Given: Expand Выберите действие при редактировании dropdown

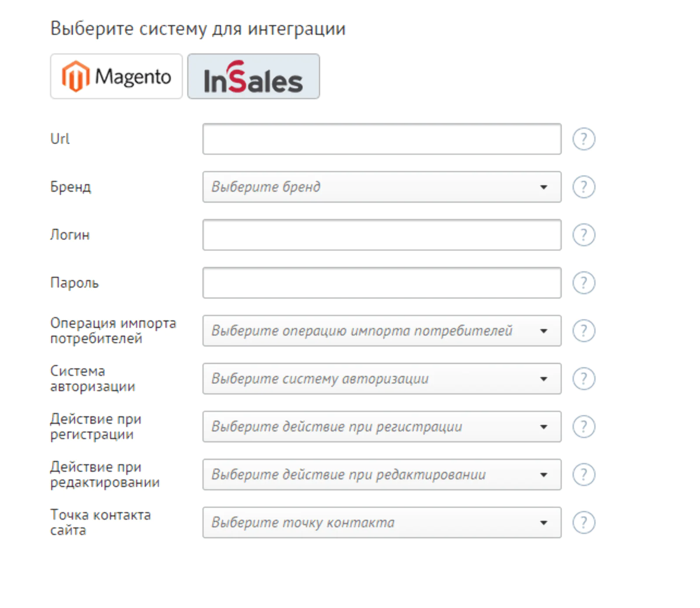Looking at the screenshot, I should [382, 475].
